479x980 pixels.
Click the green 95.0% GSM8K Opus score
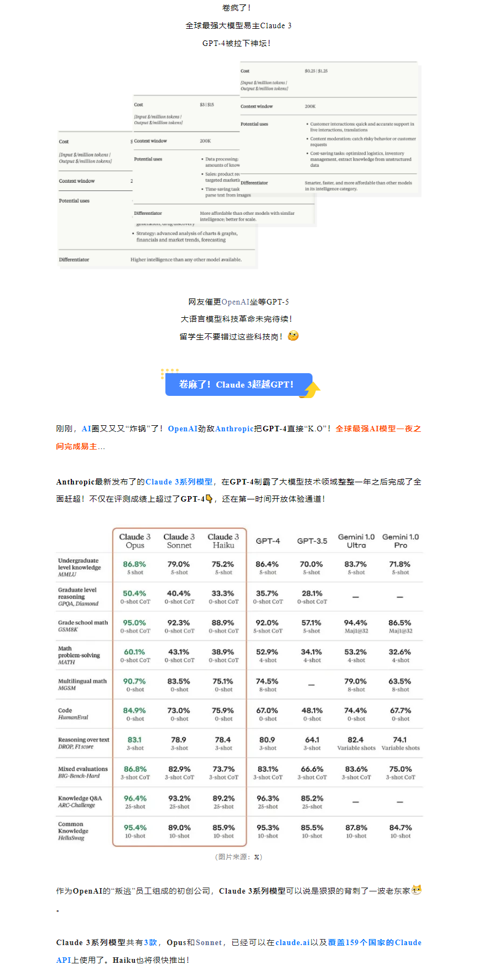135,622
